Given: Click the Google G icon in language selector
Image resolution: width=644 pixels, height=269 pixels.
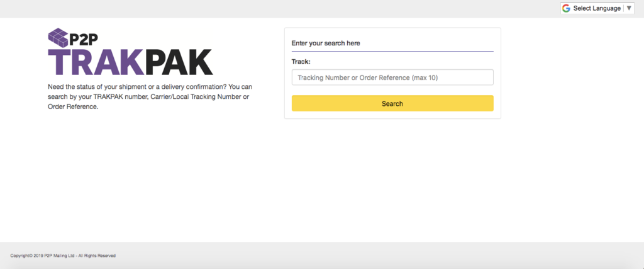Looking at the screenshot, I should click(x=567, y=8).
